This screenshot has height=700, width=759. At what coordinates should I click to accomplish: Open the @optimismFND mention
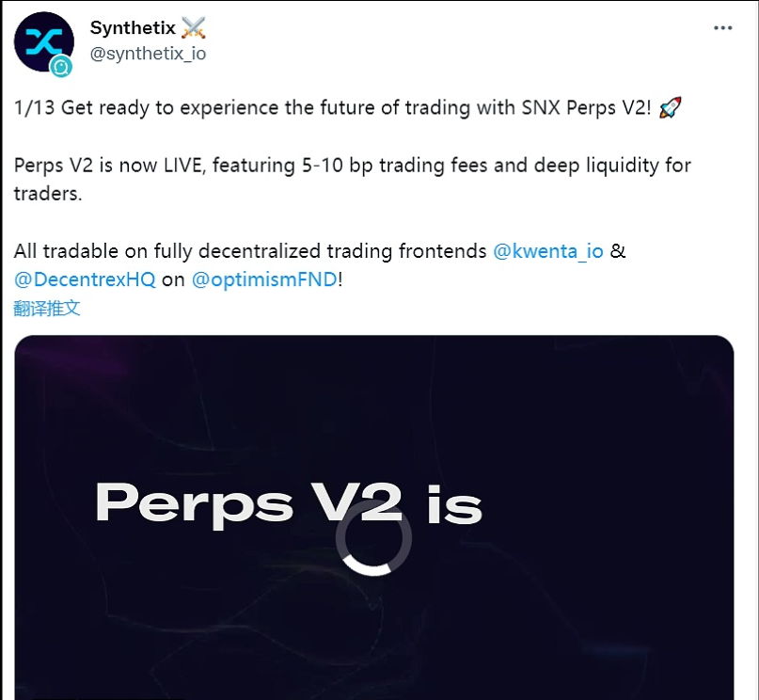(263, 280)
